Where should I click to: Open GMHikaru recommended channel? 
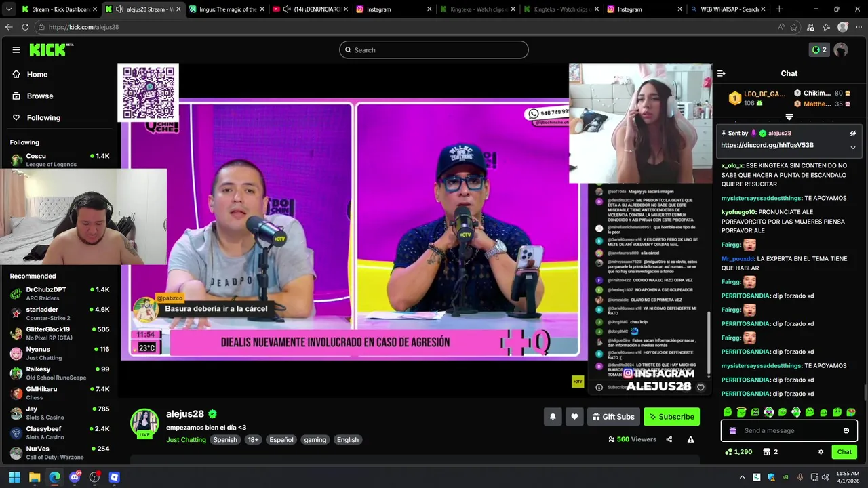[x=60, y=393]
